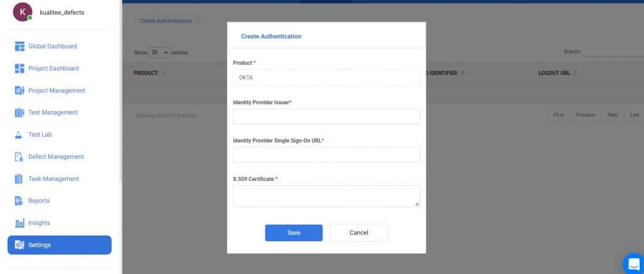This screenshot has width=644, height=274.
Task: Click the Task Management sidebar icon
Action: click(x=18, y=179)
